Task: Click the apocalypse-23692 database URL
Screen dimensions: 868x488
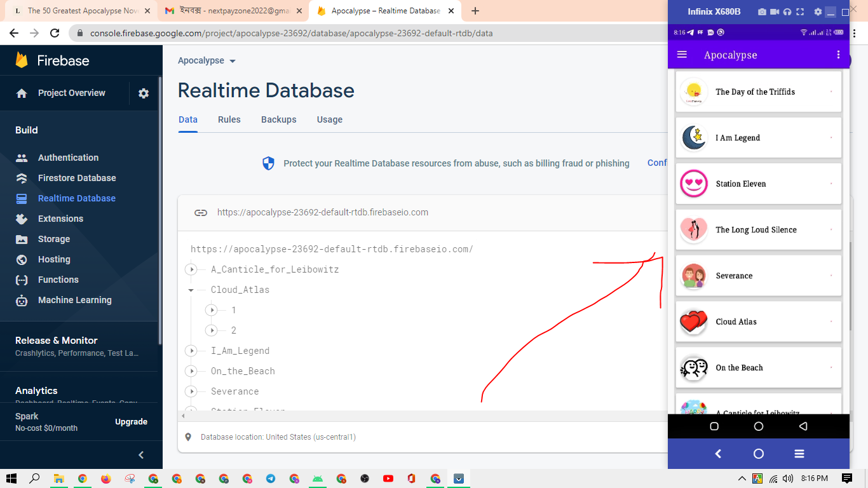Action: point(323,212)
